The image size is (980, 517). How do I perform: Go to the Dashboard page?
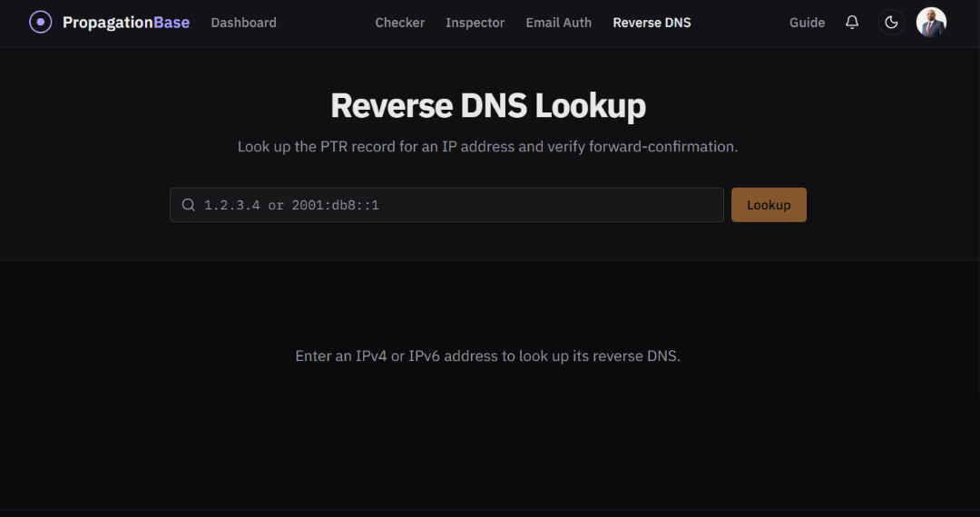click(x=244, y=23)
